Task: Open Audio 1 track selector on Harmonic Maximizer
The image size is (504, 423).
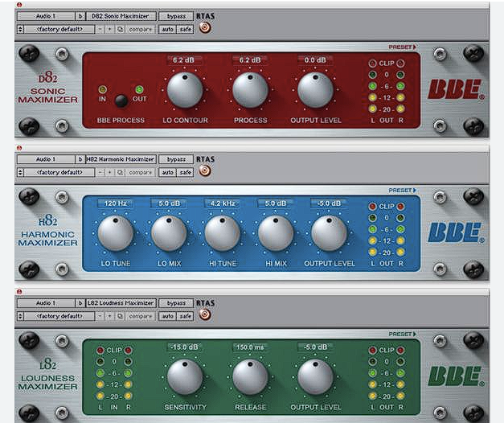Action: [x=46, y=159]
